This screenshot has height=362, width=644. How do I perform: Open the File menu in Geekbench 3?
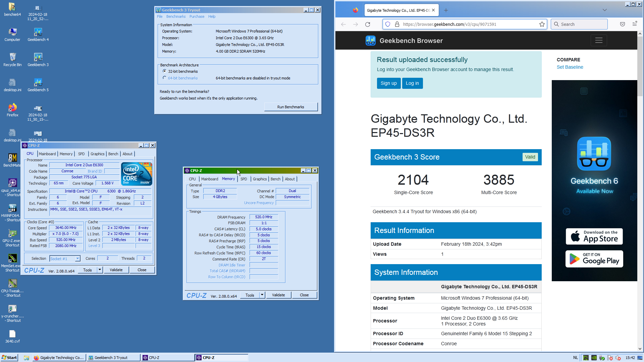(160, 16)
